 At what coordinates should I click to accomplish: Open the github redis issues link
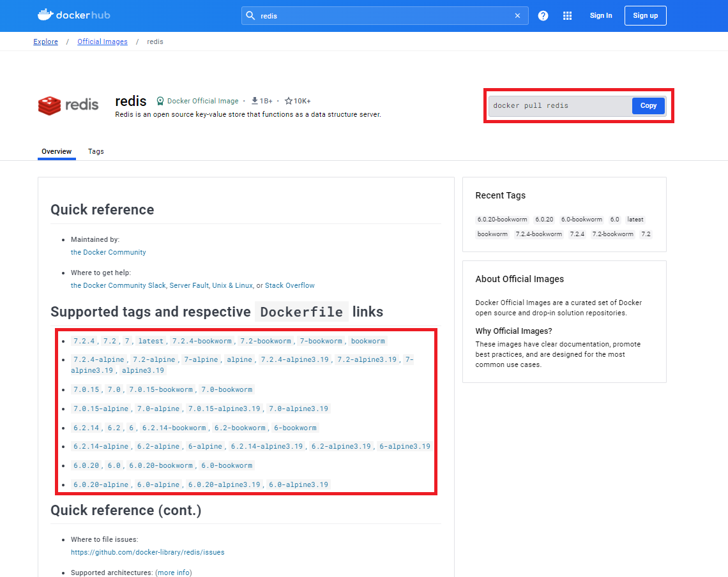[x=148, y=552]
